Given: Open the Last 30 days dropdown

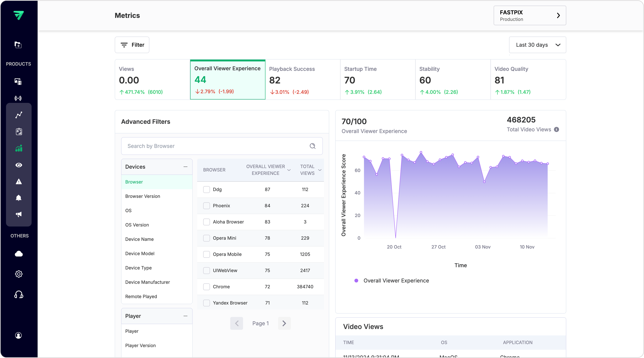Looking at the screenshot, I should click(x=537, y=45).
